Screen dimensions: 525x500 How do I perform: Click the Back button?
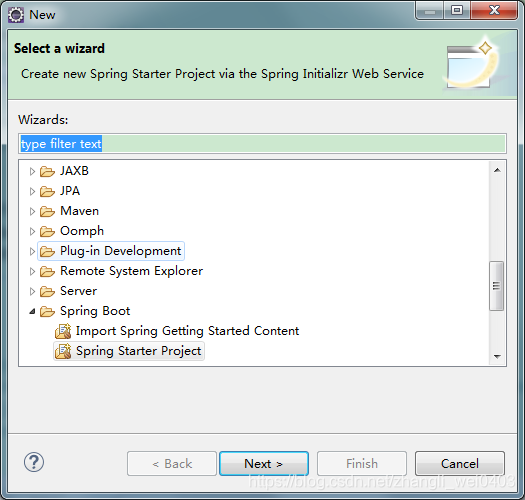click(x=172, y=463)
